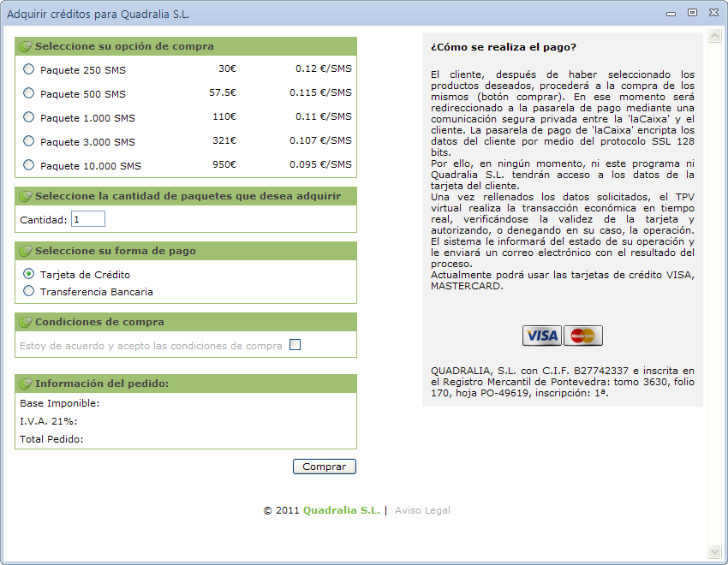Choose the Paquete 500 SMS package
Viewport: 728px width, 565px height.
29,93
